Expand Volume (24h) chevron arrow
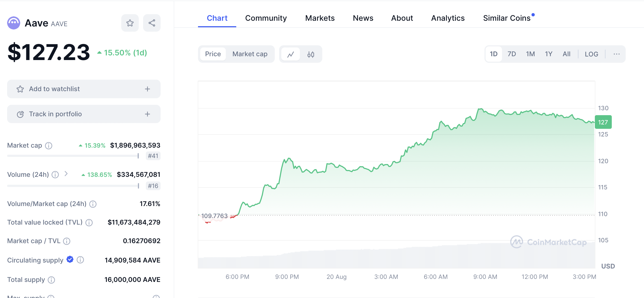 pyautogui.click(x=66, y=174)
